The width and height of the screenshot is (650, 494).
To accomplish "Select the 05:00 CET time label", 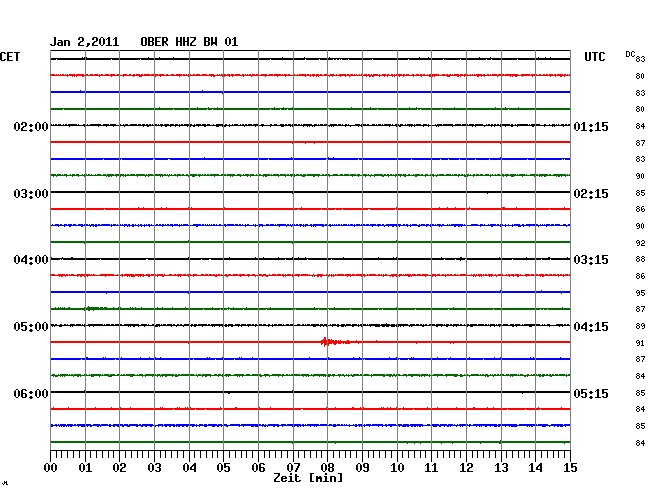I will [x=31, y=327].
